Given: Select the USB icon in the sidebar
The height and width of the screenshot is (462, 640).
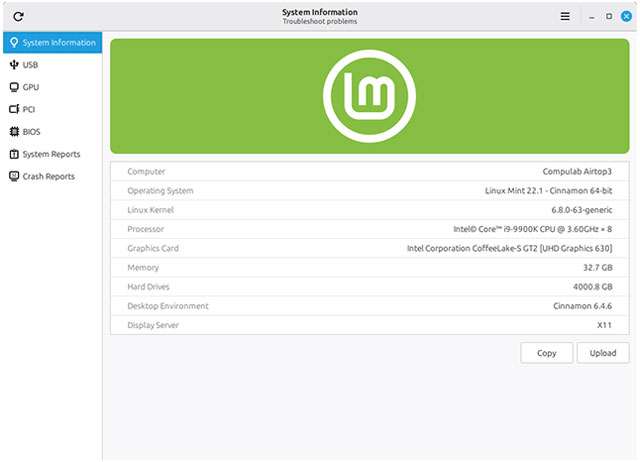Looking at the screenshot, I should point(14,65).
